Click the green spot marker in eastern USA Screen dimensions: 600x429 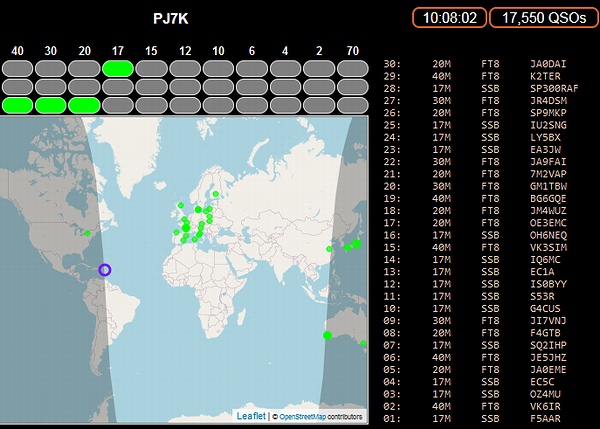(x=87, y=233)
